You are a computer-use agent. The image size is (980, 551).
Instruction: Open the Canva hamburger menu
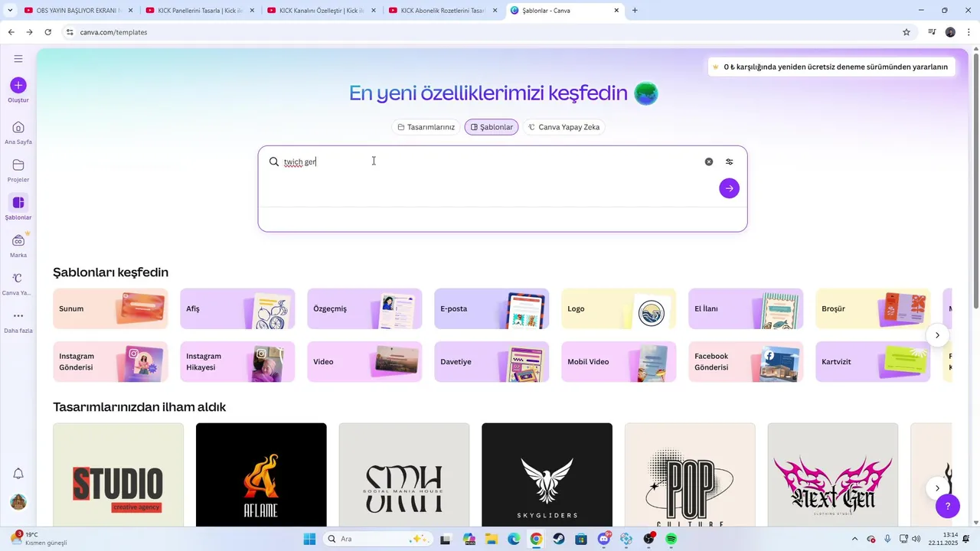click(18, 59)
